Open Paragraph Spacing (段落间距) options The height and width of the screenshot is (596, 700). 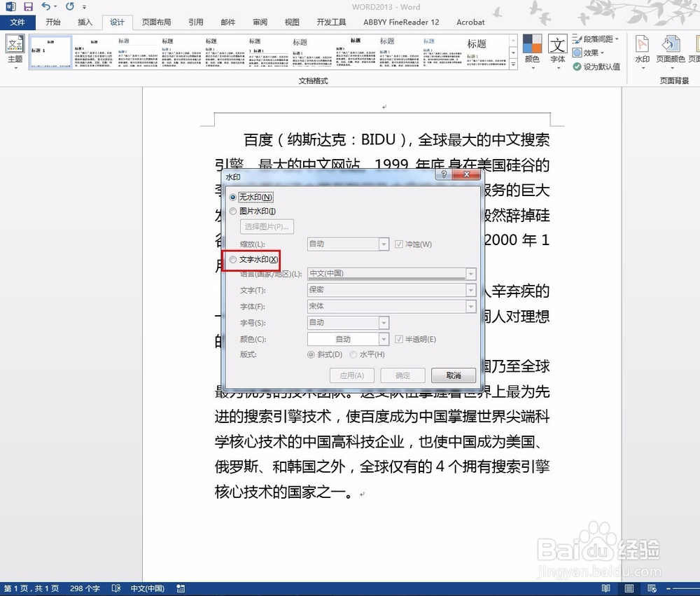(x=596, y=39)
